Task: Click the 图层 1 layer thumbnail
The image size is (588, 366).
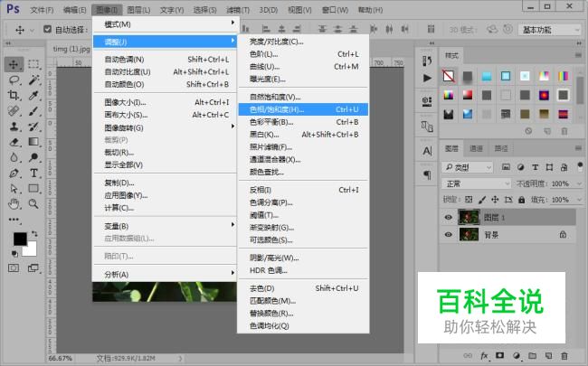Action: [469, 217]
